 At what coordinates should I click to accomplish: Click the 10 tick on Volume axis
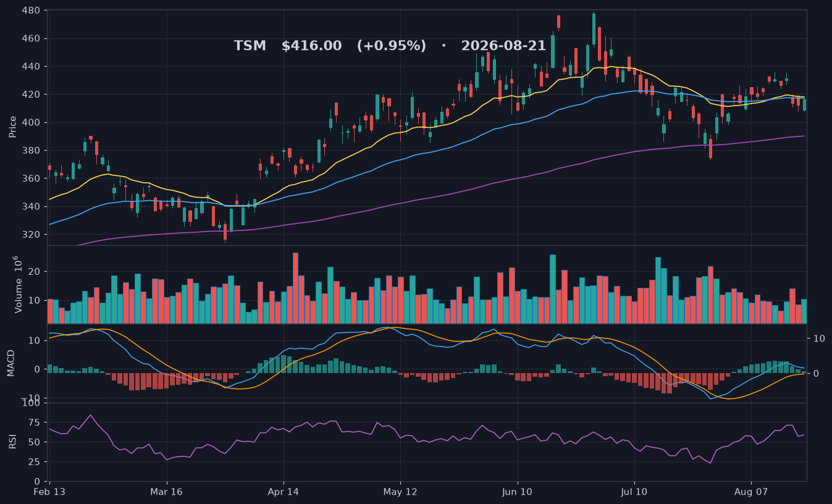coord(35,301)
